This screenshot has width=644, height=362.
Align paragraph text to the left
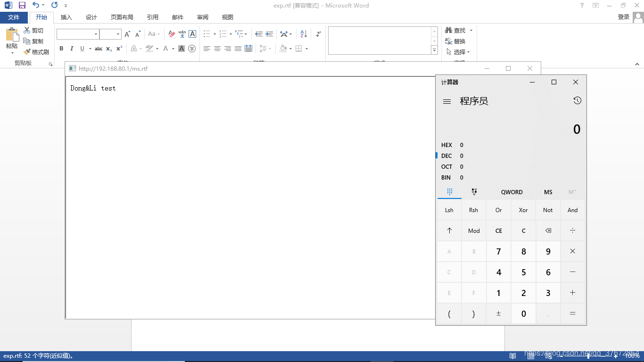coord(207,49)
